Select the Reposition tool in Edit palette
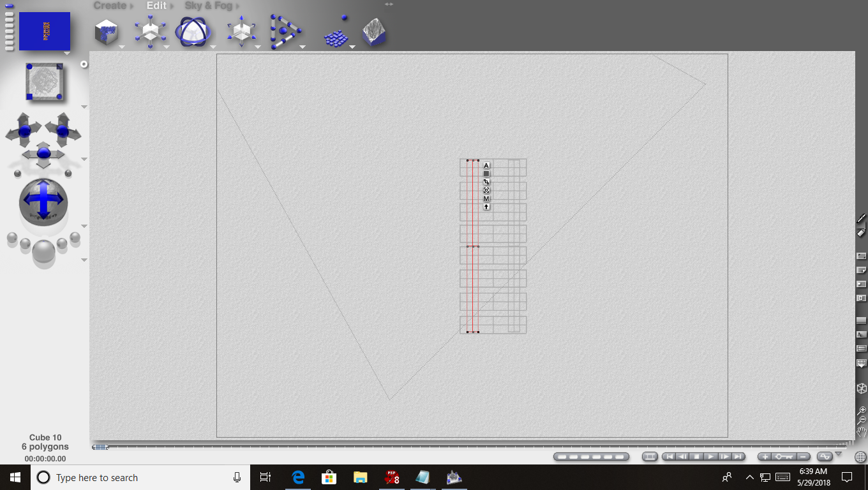Screen dimensions: 868x490 (241, 31)
